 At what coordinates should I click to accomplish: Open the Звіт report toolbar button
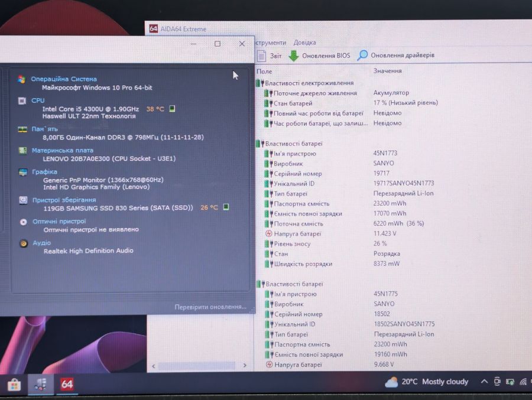tap(270, 56)
